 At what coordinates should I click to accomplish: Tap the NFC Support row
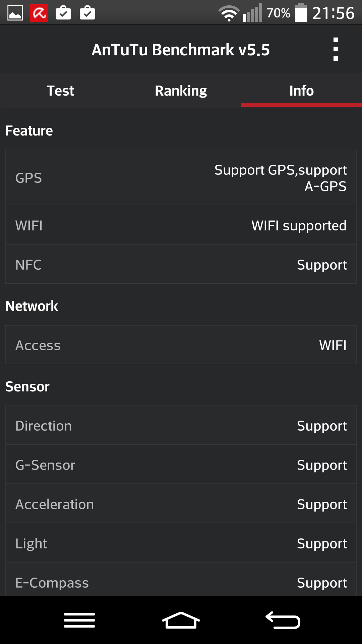click(x=181, y=265)
